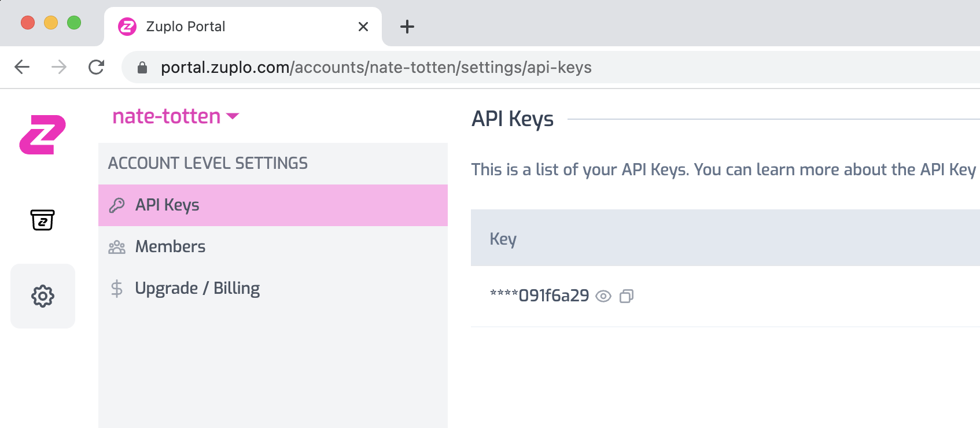Click the lock icon in address bar
Viewport: 980px width, 428px height.
pyautogui.click(x=142, y=68)
